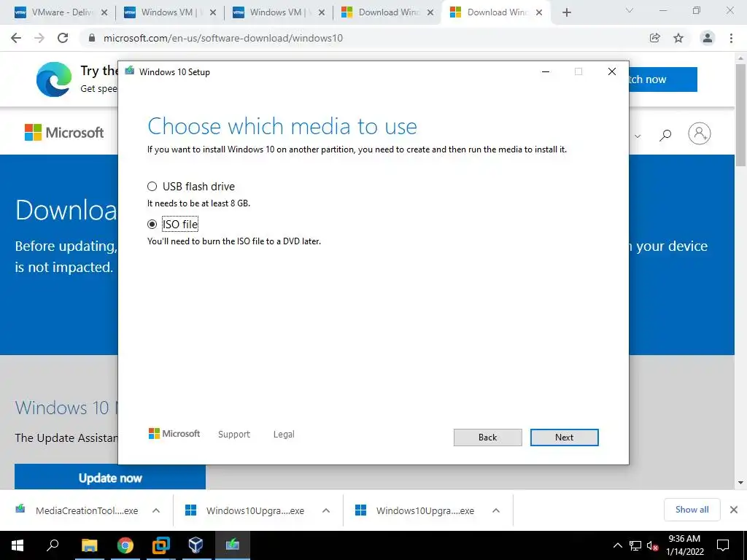
Task: Reload the current page
Action: click(63, 38)
